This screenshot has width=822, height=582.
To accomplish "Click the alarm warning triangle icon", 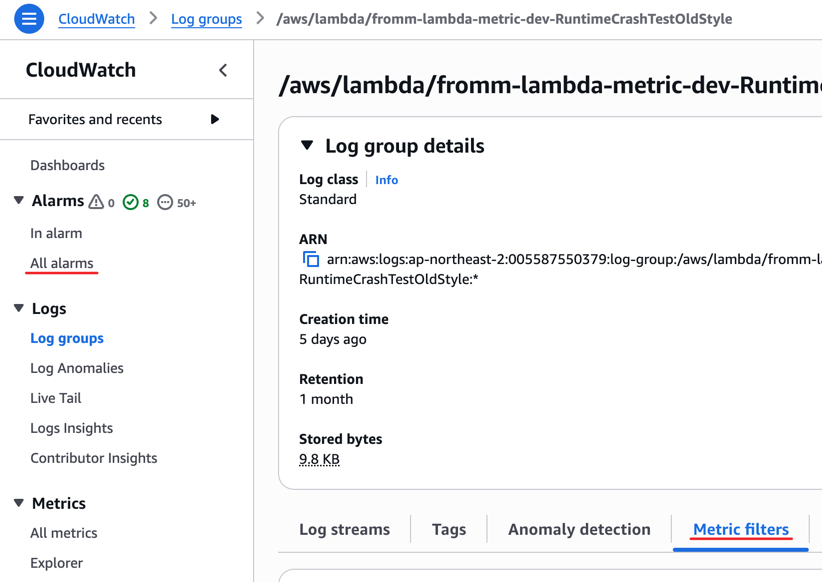I will pos(96,202).
